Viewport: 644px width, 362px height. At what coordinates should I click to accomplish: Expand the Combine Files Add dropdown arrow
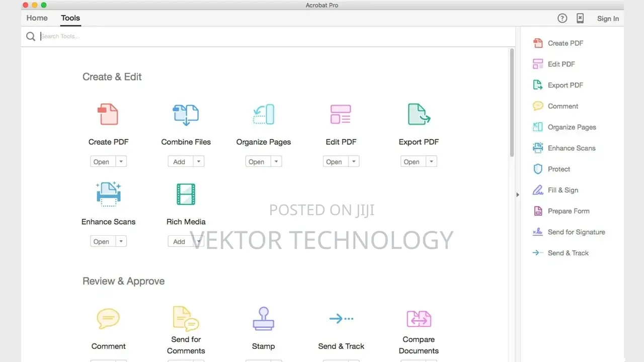click(199, 161)
